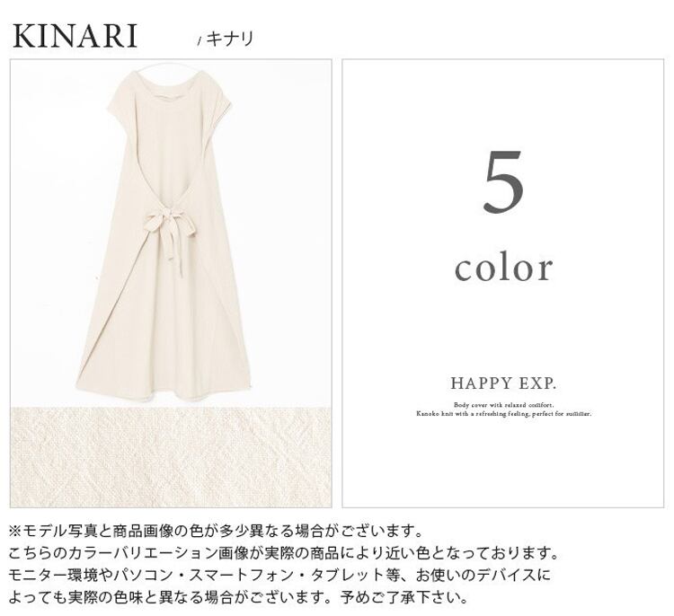Click the "color" text in right panel
This screenshot has width=674, height=616.
coord(503,268)
